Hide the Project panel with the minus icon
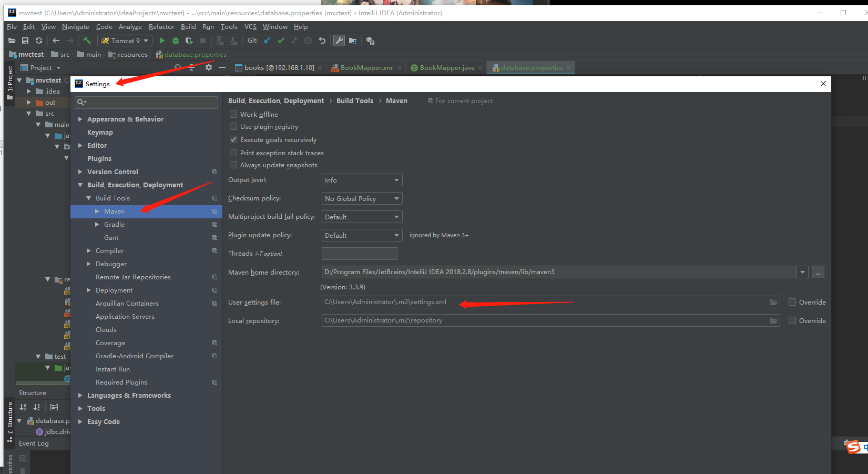The image size is (868, 474). (x=222, y=67)
